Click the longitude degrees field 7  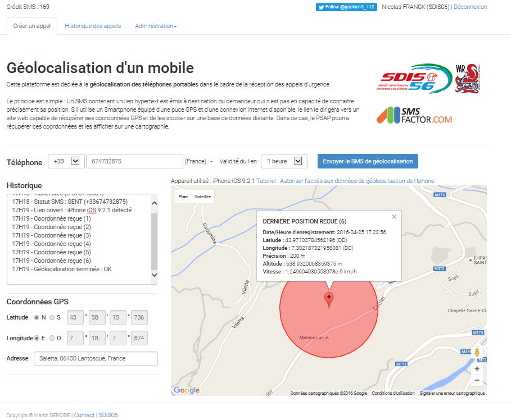click(x=75, y=338)
